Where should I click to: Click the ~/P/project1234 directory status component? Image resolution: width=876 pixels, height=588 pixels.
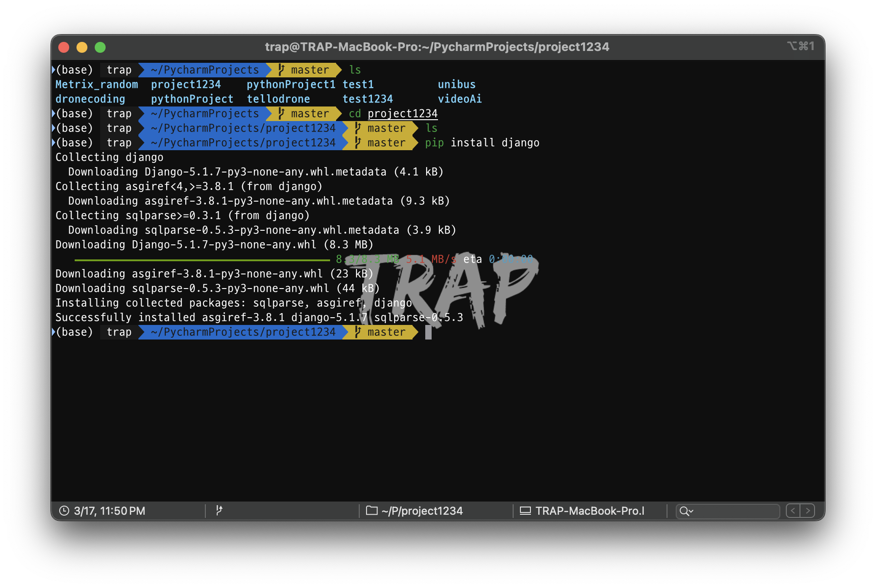pyautogui.click(x=422, y=511)
